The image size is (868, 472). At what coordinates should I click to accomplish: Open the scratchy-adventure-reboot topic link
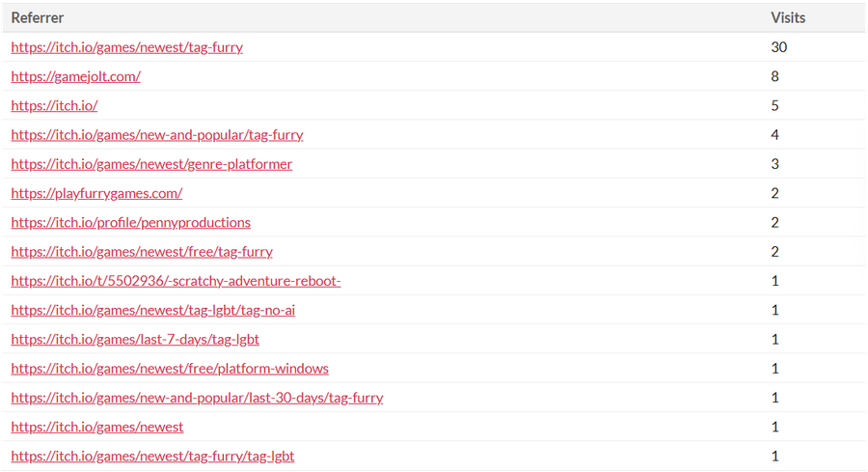(x=176, y=281)
